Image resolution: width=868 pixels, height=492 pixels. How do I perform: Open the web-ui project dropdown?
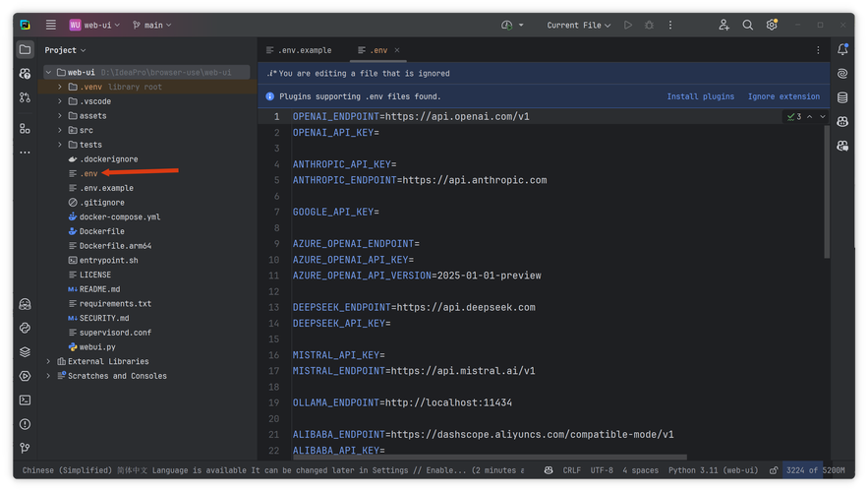[x=94, y=25]
